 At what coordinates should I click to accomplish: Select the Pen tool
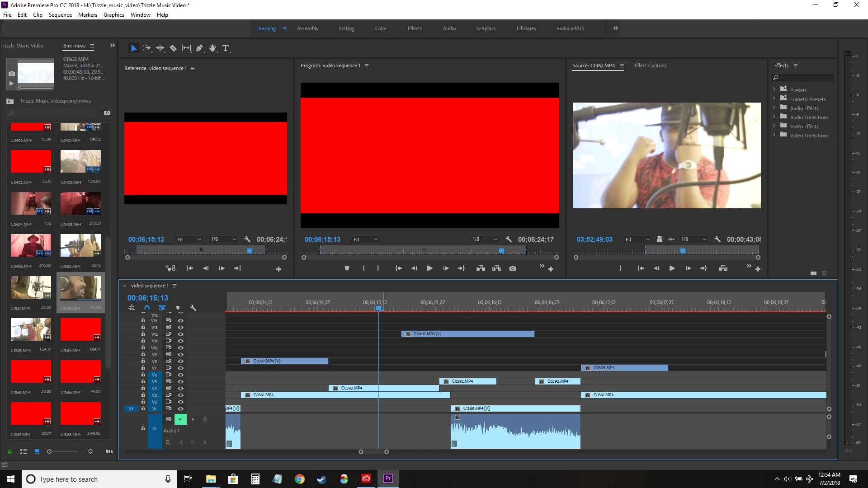pos(199,48)
